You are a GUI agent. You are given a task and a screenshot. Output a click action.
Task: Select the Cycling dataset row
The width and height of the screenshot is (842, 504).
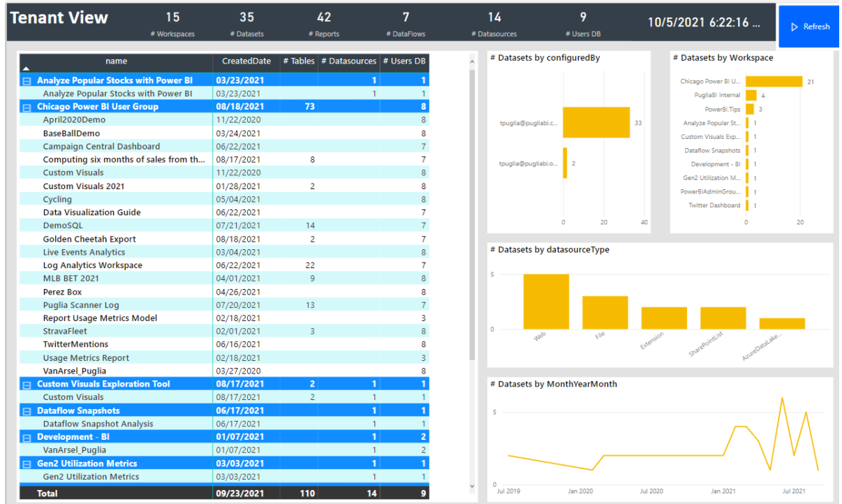pyautogui.click(x=224, y=200)
